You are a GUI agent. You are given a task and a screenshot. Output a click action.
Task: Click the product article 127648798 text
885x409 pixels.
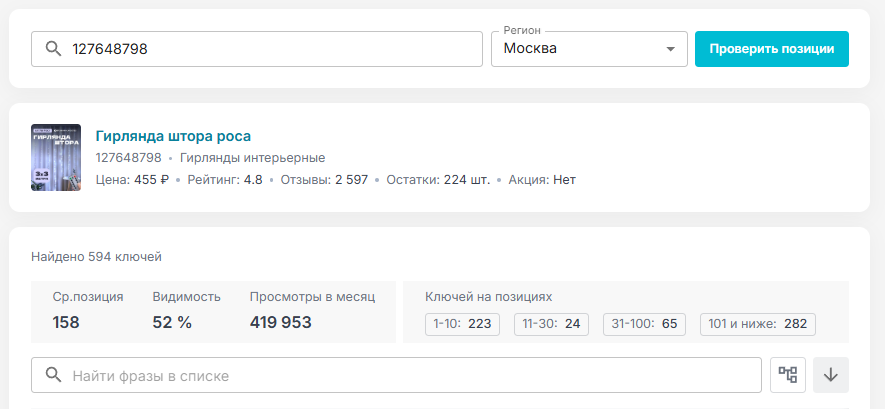pos(128,158)
